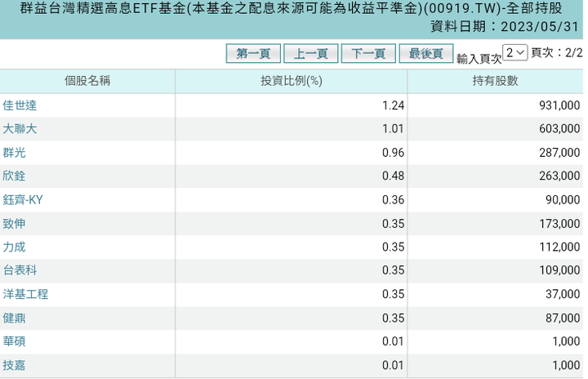The height and width of the screenshot is (379, 588).
Task: Open the 台表科 stock link
Action: pyautogui.click(x=20, y=270)
